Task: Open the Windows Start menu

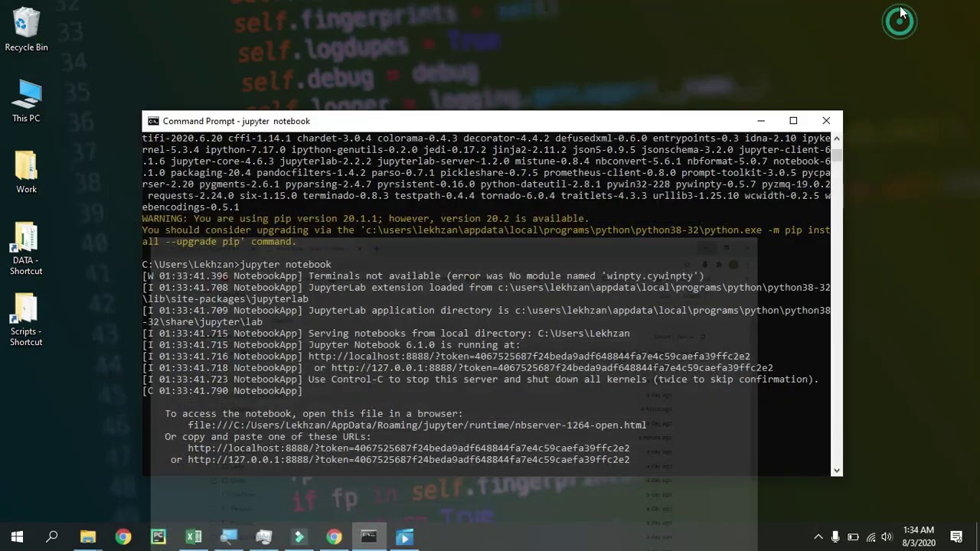Action: (17, 537)
